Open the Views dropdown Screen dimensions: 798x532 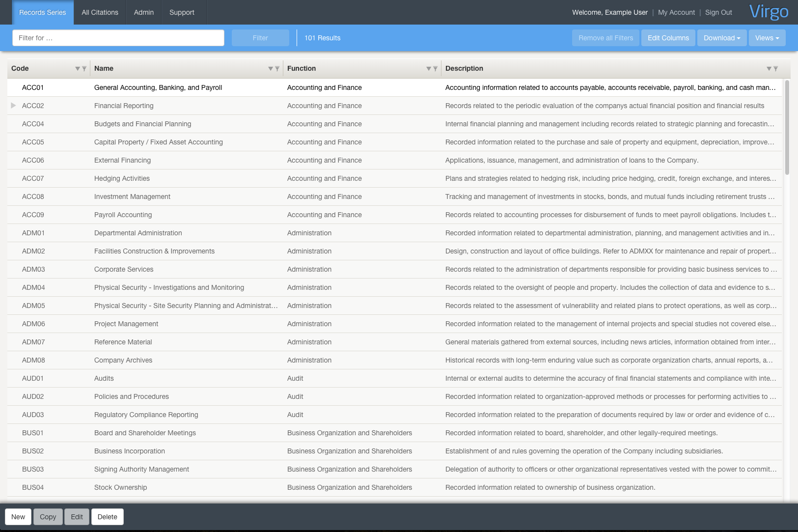pyautogui.click(x=767, y=38)
